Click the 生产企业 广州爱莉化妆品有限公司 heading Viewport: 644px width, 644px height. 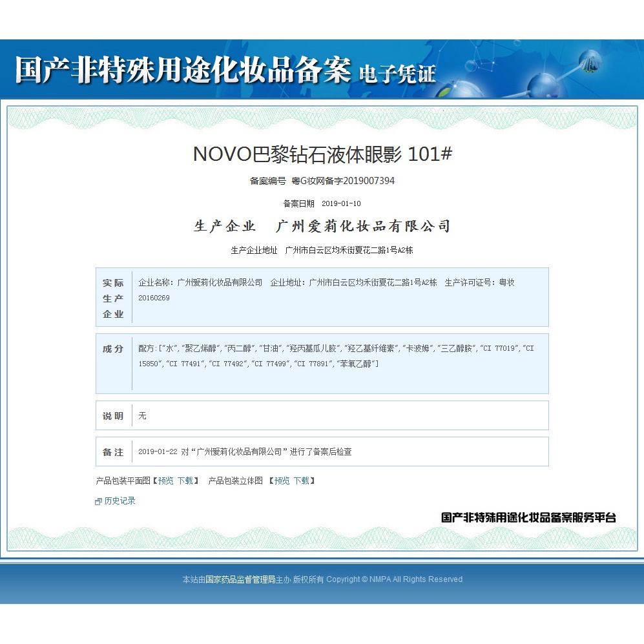[x=322, y=226]
